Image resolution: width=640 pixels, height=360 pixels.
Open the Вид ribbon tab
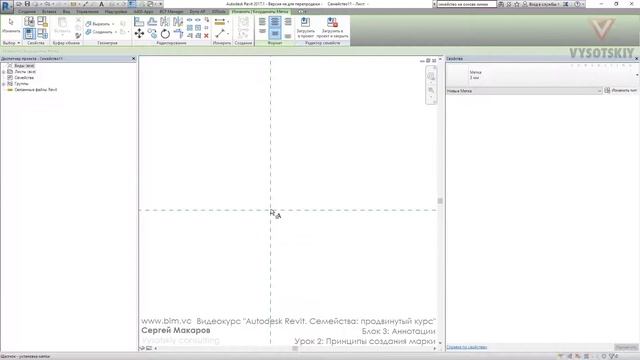[x=66, y=12]
